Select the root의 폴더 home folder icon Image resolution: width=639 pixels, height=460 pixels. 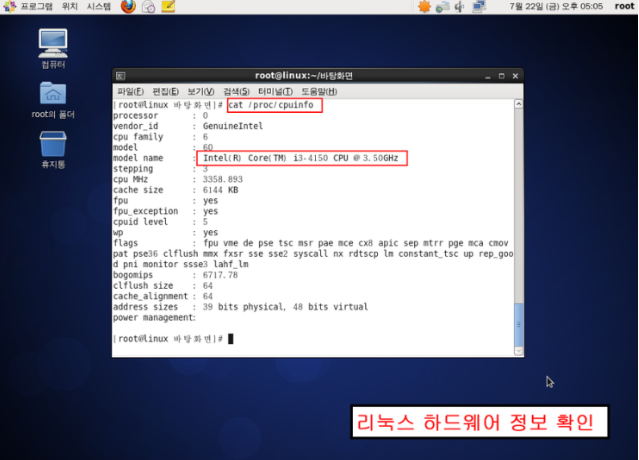[x=53, y=100]
